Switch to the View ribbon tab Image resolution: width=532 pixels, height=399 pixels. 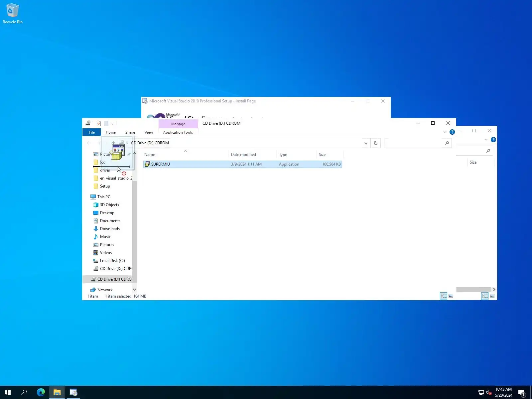pyautogui.click(x=149, y=132)
